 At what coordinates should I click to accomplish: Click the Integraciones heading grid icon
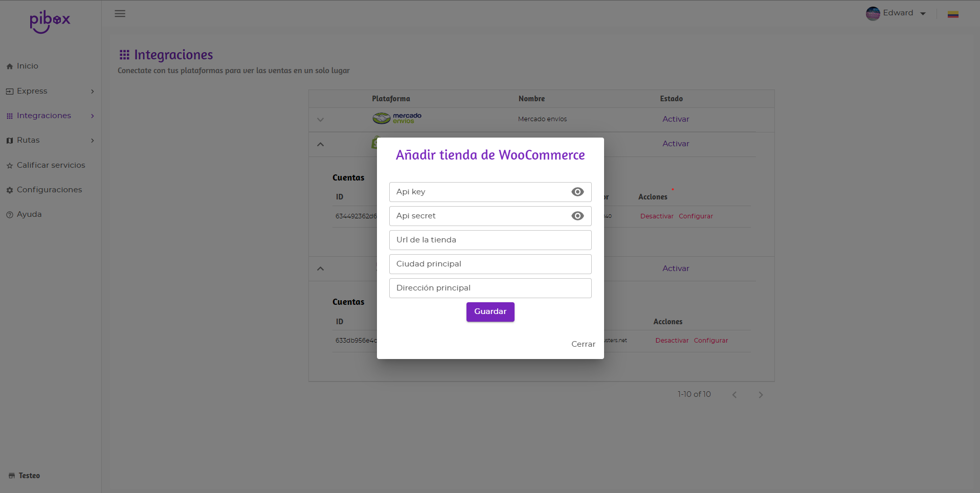[x=124, y=55]
